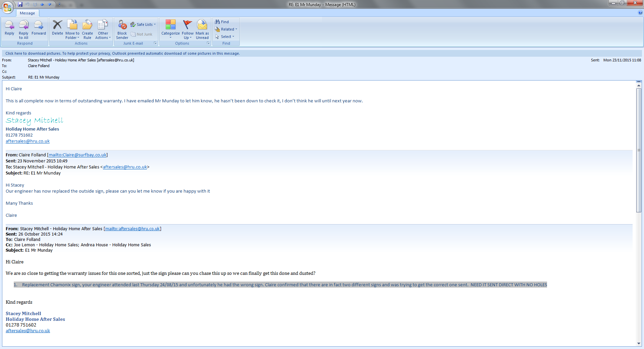644x349 pixels.
Task: Expand the Other Actions dropdown
Action: [103, 35]
